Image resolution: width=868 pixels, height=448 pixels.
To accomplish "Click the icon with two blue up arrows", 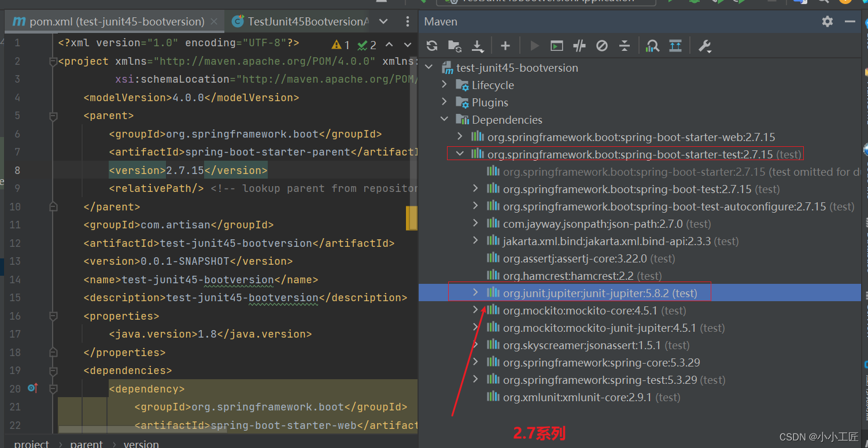I will (x=675, y=46).
